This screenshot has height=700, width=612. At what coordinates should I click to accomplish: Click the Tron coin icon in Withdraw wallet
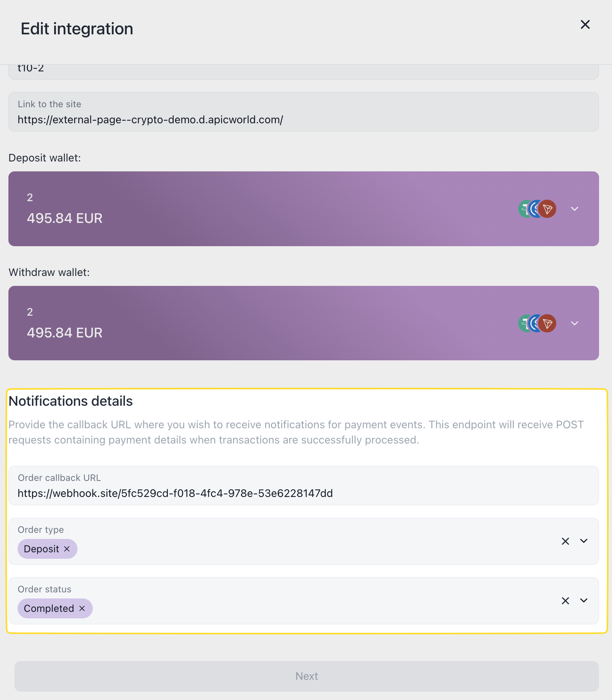tap(548, 323)
